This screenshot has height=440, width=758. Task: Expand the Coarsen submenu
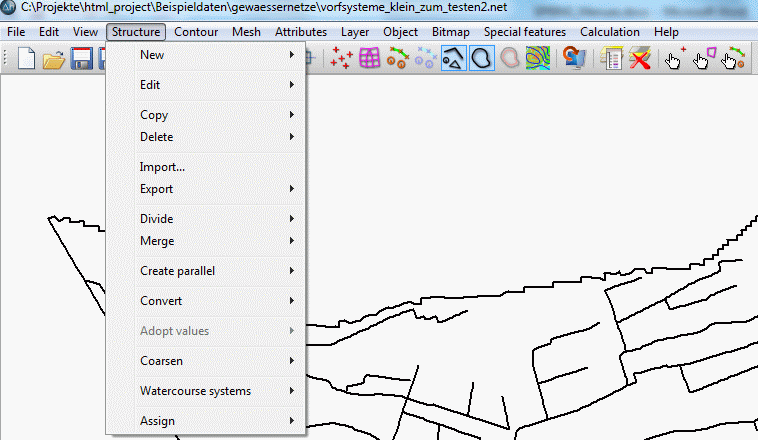(x=206, y=361)
